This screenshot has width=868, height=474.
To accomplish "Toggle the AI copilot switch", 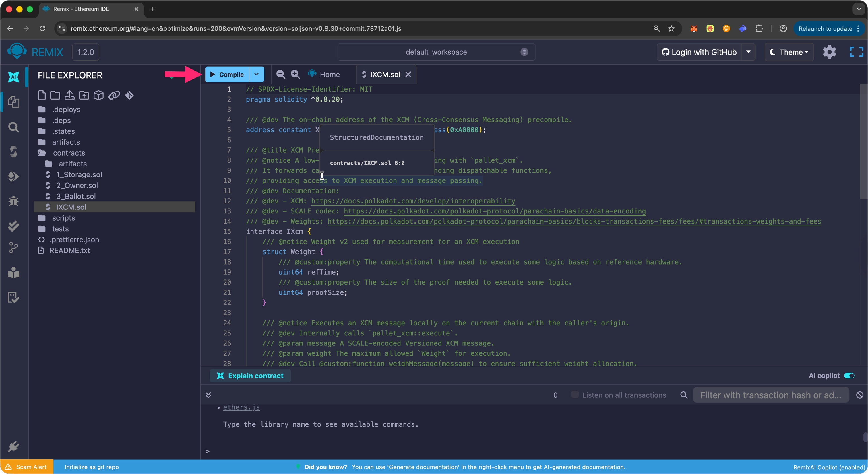I will (x=849, y=376).
